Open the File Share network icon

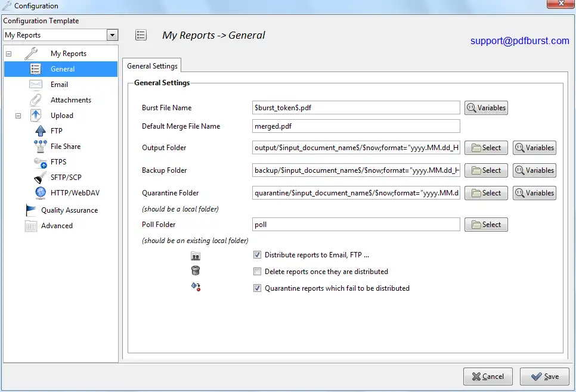click(x=41, y=147)
